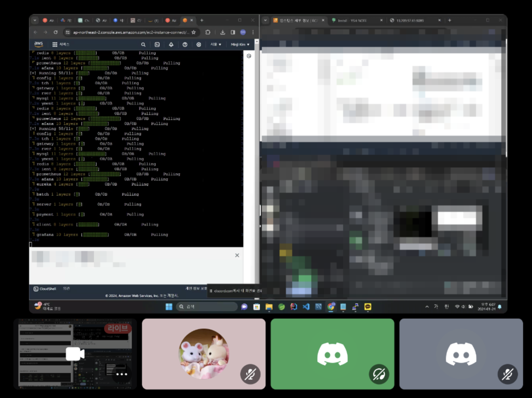Click muted mic icon on gray tile
This screenshot has width=532, height=398.
tap(508, 374)
